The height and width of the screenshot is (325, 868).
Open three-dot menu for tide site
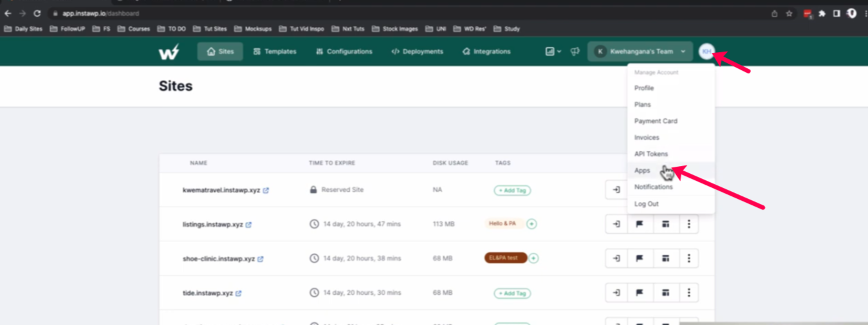click(x=688, y=293)
